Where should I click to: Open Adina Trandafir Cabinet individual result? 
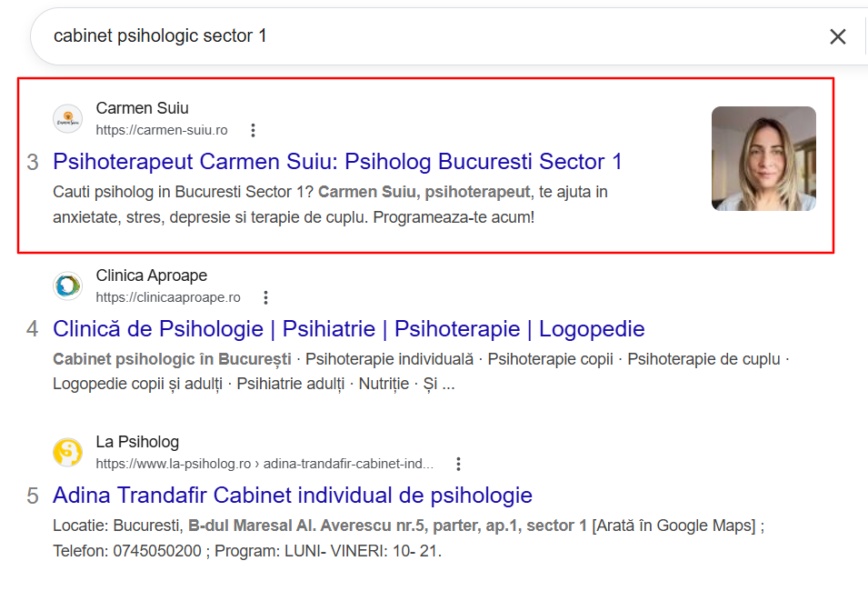(x=293, y=496)
